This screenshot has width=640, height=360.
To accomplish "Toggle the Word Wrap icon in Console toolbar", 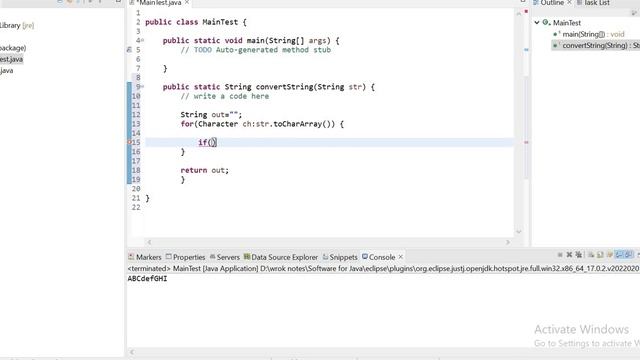I will [610, 255].
